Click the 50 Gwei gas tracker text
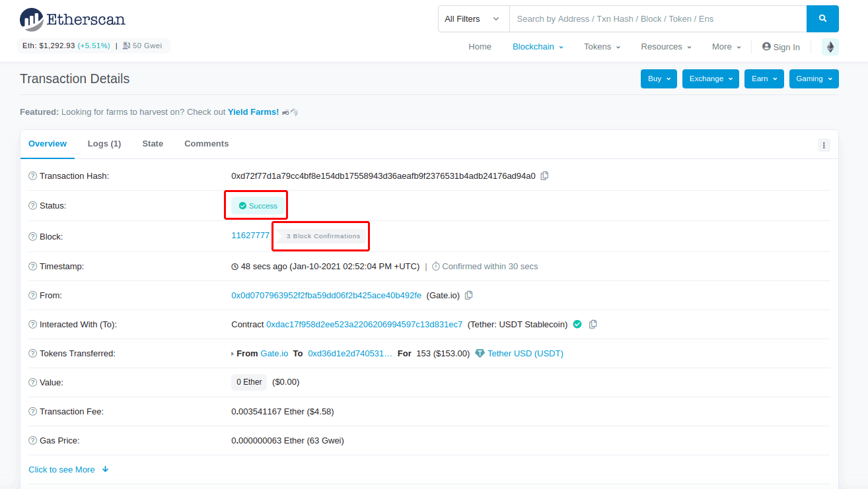Viewport: 868px width, 489px height. pyautogui.click(x=148, y=46)
